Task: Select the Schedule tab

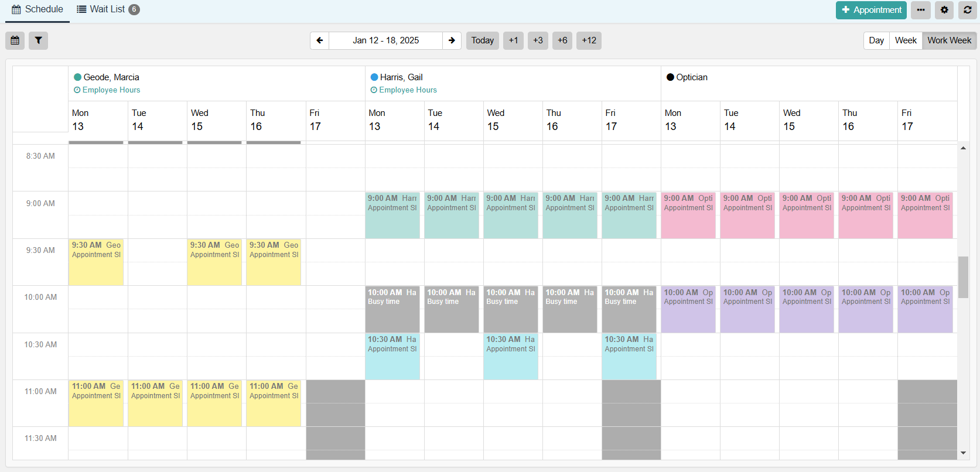Action: pyautogui.click(x=37, y=9)
